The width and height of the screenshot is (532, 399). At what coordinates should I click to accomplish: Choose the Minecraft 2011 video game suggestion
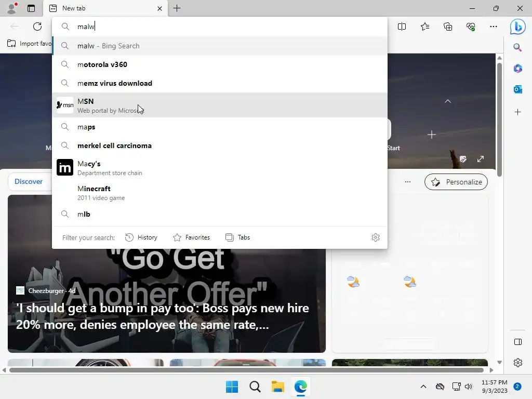[220, 193]
